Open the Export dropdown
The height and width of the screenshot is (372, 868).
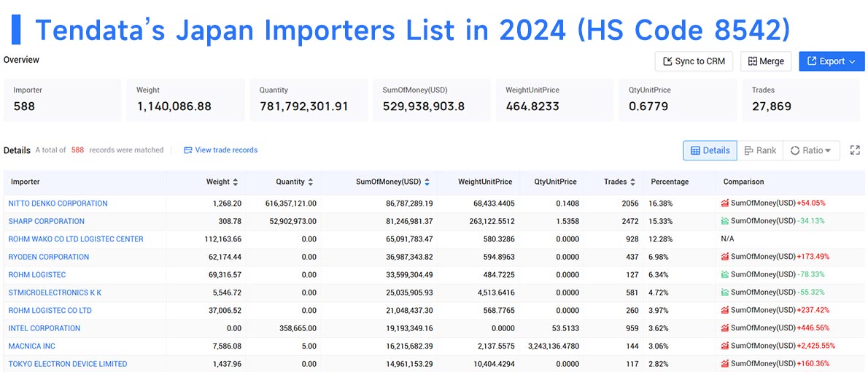pos(832,61)
